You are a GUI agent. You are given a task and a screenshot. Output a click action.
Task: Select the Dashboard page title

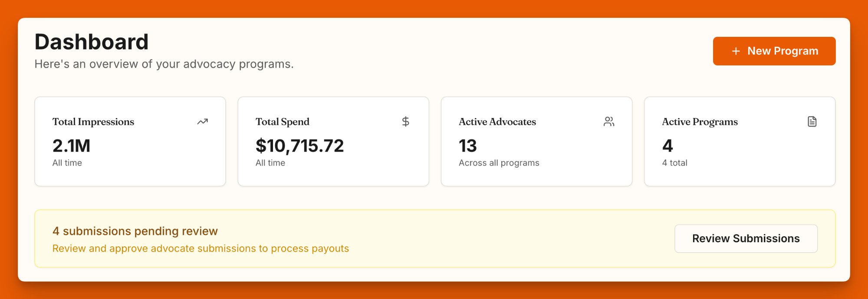(92, 42)
